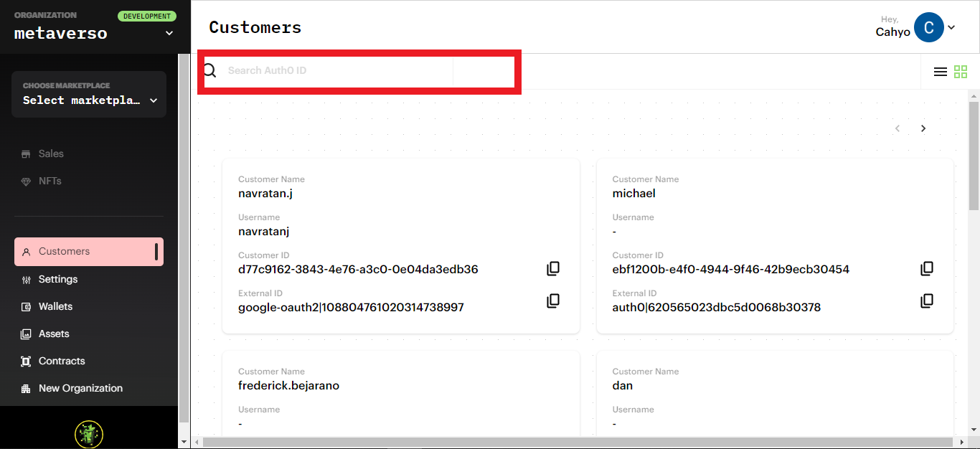Click customer name frederick.bejarano

pos(288,386)
